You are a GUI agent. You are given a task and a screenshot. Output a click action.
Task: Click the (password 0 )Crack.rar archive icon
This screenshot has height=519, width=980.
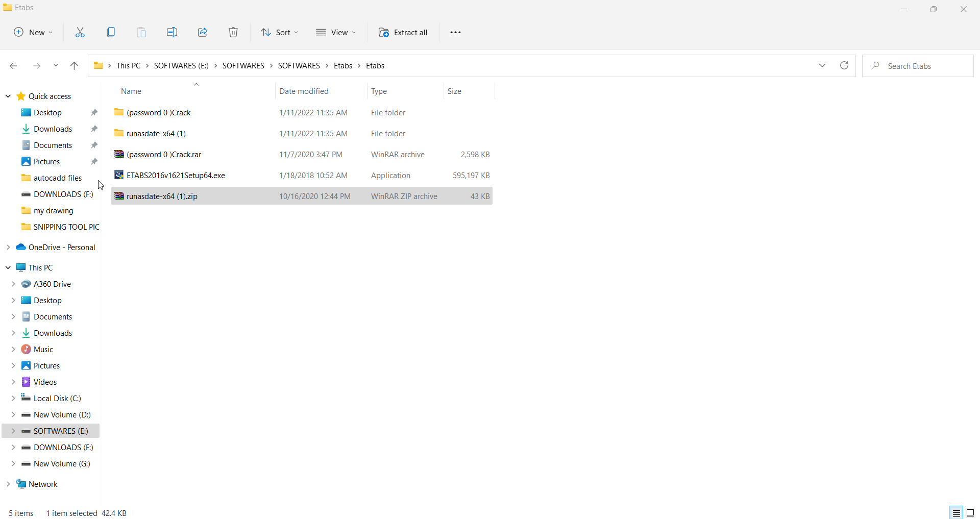(x=119, y=154)
